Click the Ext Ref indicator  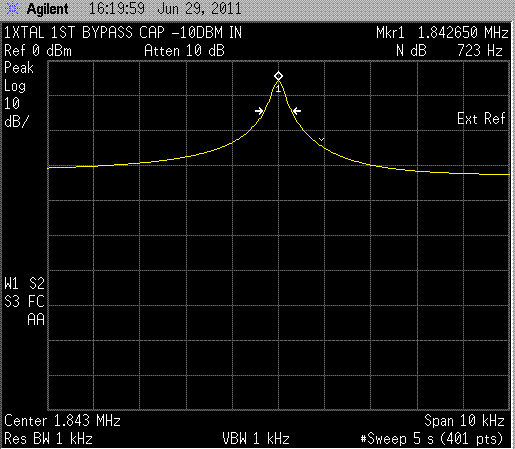(x=481, y=119)
